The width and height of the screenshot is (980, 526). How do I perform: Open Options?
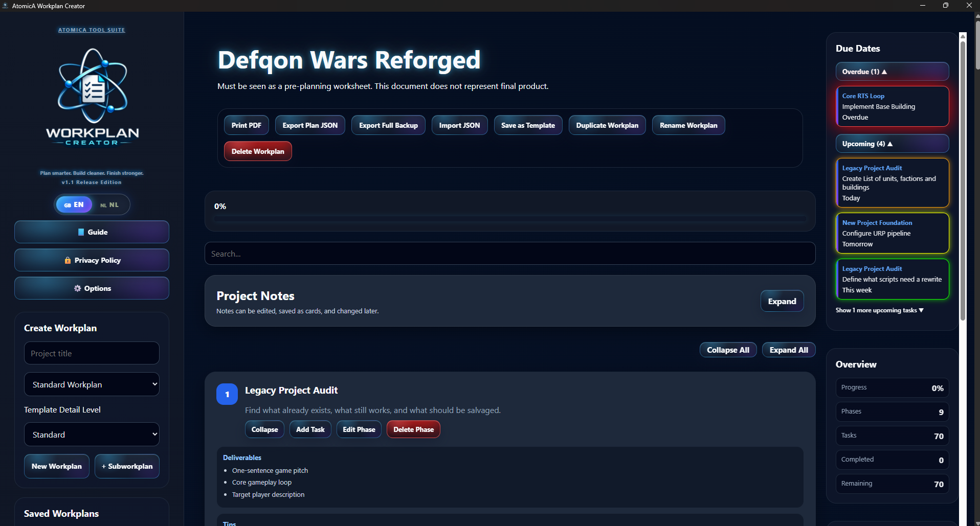(92, 288)
